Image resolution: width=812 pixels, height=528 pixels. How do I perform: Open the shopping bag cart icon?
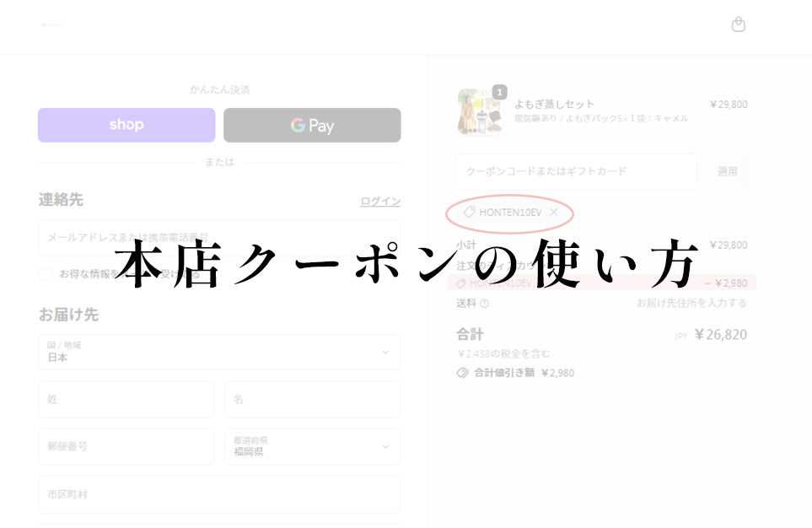coord(738,24)
